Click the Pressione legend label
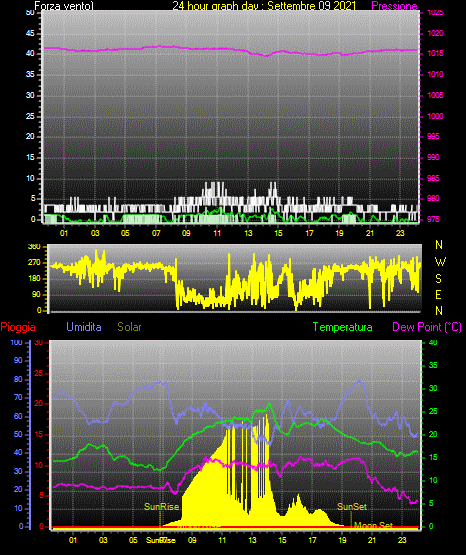The width and height of the screenshot is (466, 555). (394, 6)
